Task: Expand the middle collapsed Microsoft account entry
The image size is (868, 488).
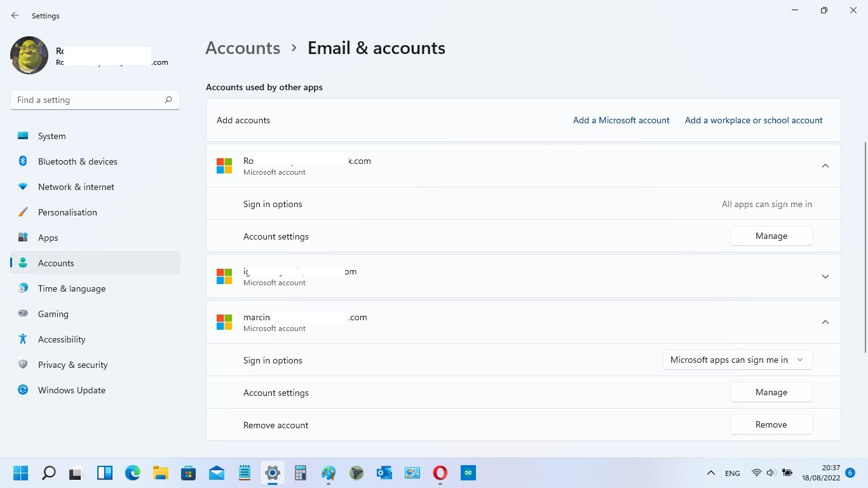Action: pyautogui.click(x=825, y=276)
